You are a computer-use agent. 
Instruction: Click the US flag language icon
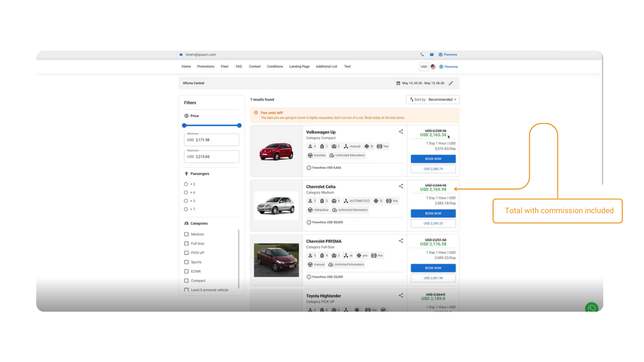433,66
